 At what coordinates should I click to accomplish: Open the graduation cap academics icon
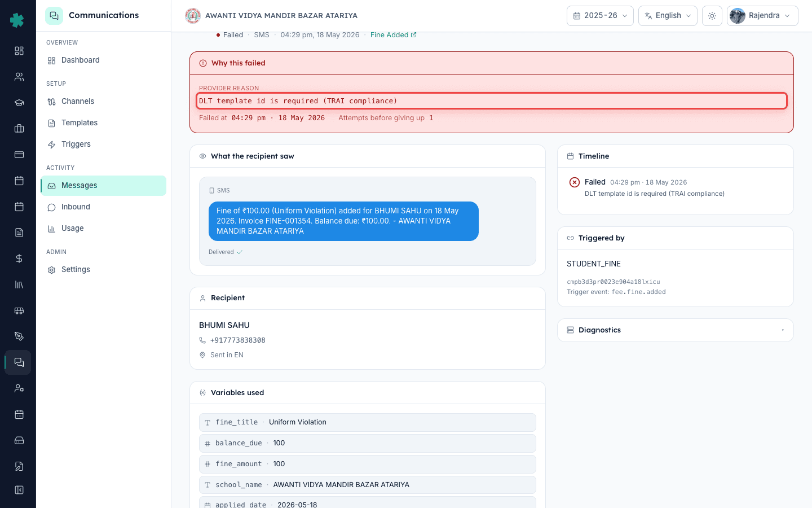coord(19,103)
